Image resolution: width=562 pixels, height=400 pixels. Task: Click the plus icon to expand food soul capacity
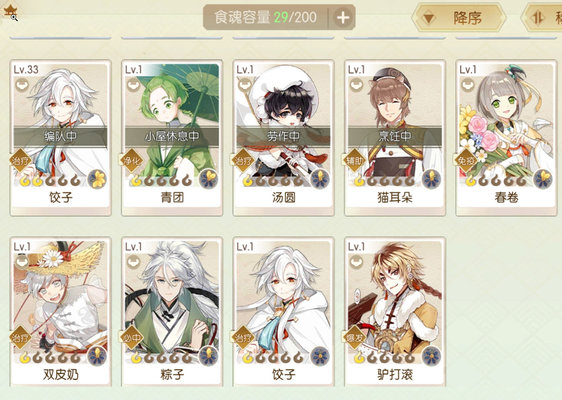343,18
